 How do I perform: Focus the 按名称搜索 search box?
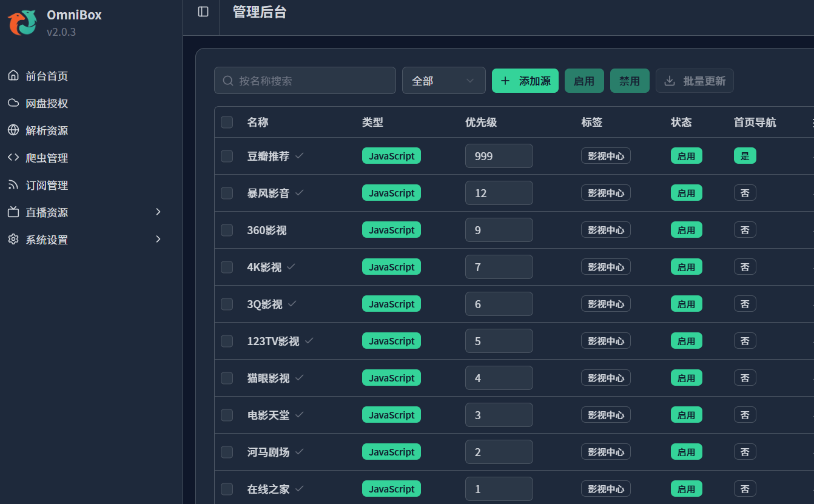tap(305, 81)
